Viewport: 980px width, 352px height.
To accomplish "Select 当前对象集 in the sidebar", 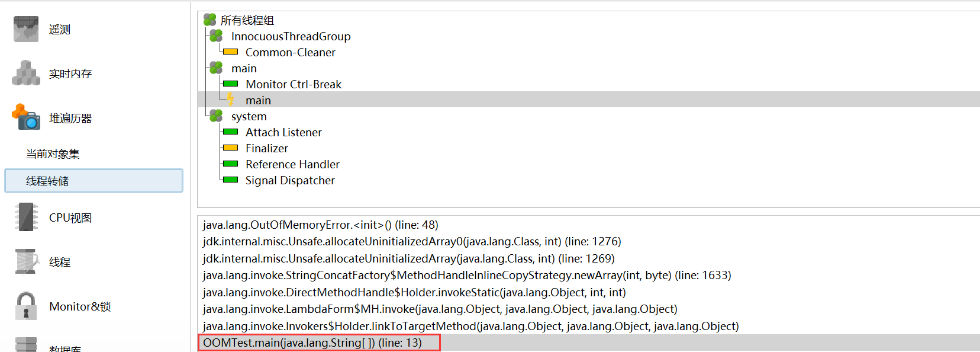I will coord(53,154).
